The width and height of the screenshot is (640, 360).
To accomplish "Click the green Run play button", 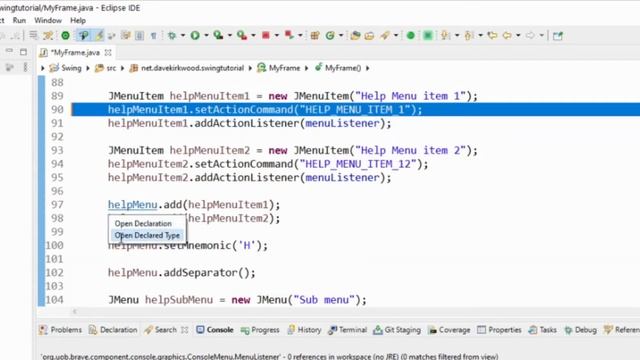I will click(x=195, y=36).
